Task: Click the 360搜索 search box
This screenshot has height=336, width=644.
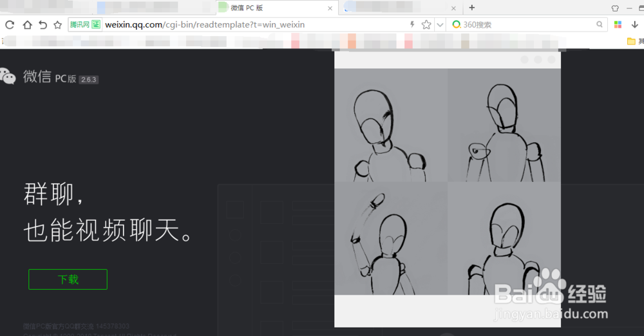Action: click(x=528, y=24)
